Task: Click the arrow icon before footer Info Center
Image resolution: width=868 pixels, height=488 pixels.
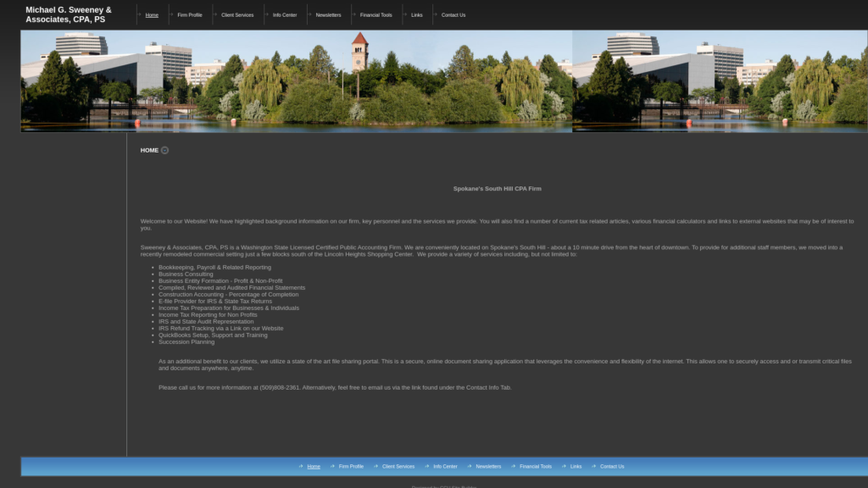Action: pos(427,466)
